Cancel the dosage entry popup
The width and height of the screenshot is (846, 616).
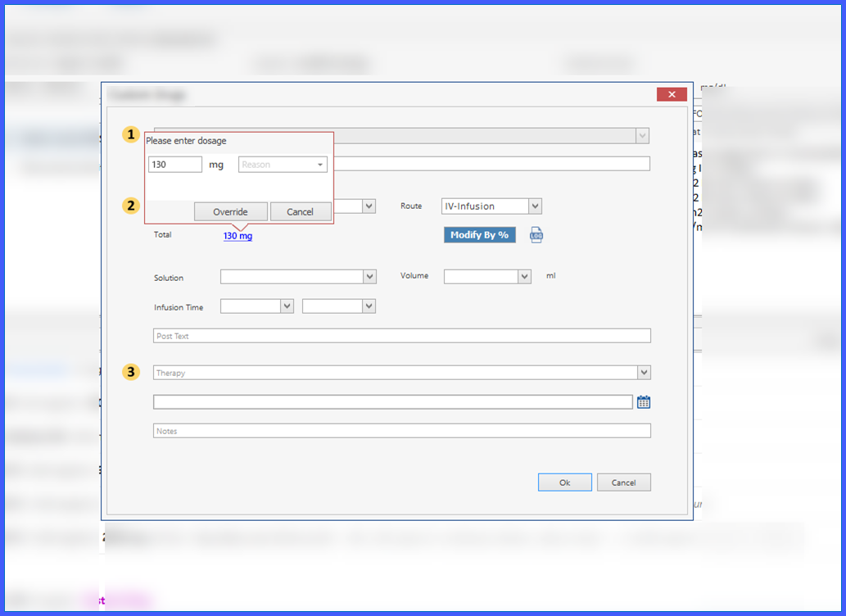(300, 211)
